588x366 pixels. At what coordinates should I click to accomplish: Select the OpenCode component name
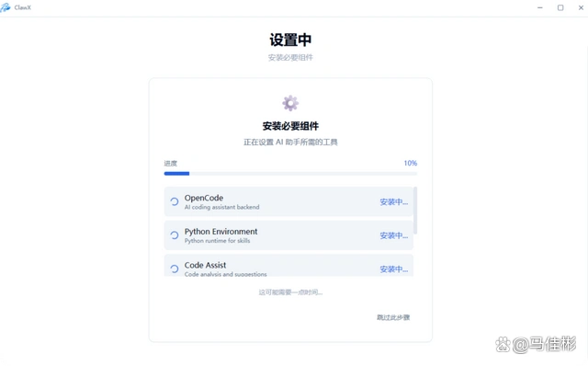[x=204, y=198]
